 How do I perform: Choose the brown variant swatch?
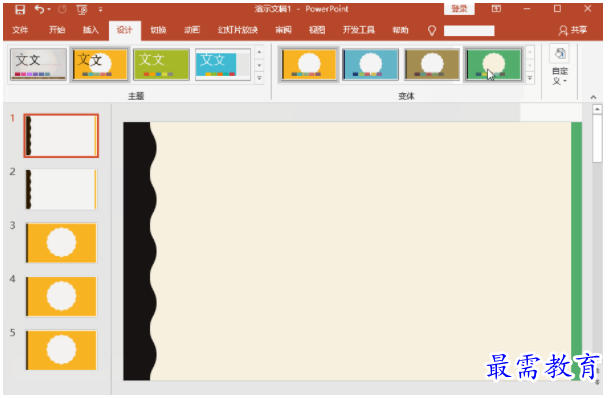pos(432,64)
